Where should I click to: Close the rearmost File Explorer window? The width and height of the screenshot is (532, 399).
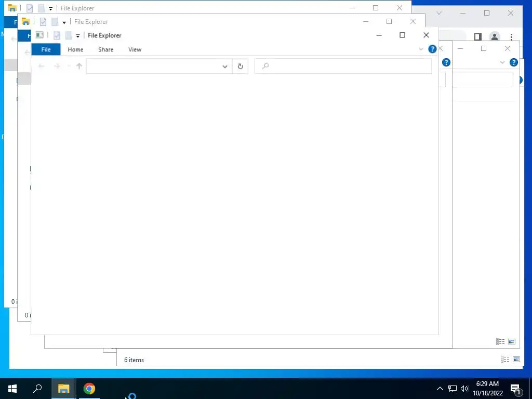click(x=400, y=8)
